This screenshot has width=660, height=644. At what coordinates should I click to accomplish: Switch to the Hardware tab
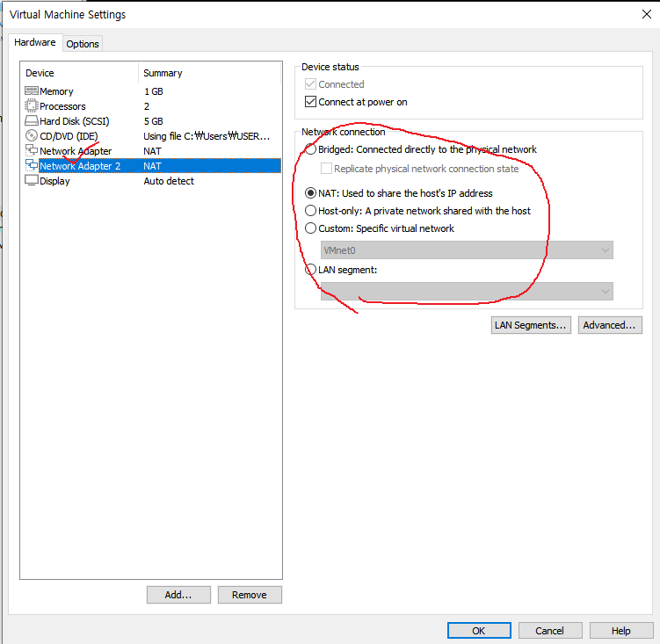tap(35, 42)
